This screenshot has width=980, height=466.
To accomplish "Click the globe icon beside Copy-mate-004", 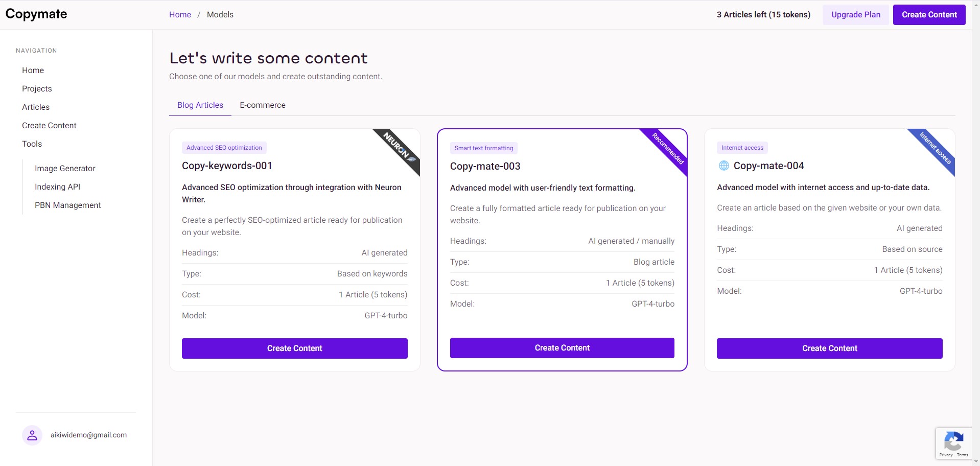I will click(x=724, y=166).
